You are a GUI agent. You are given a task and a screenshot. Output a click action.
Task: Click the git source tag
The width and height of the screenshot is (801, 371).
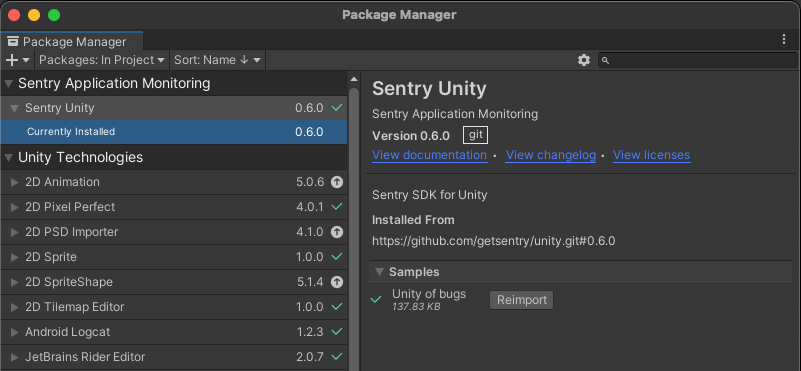coord(476,135)
